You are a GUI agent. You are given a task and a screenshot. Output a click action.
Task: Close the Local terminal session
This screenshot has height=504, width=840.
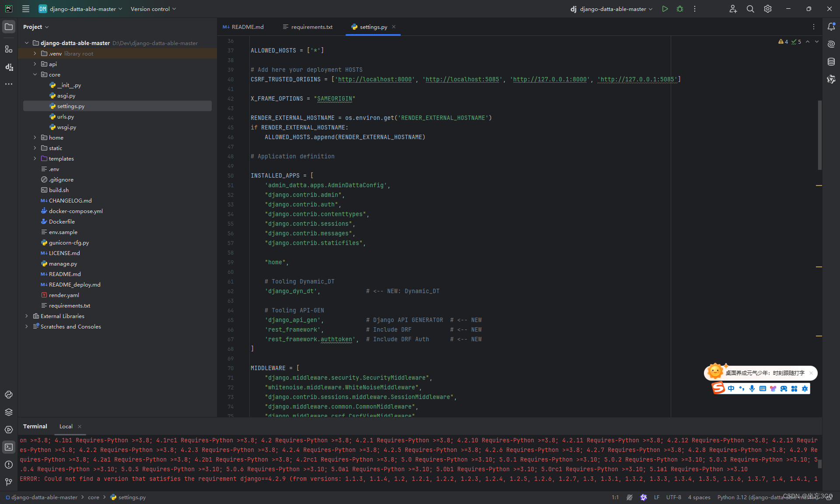80,426
